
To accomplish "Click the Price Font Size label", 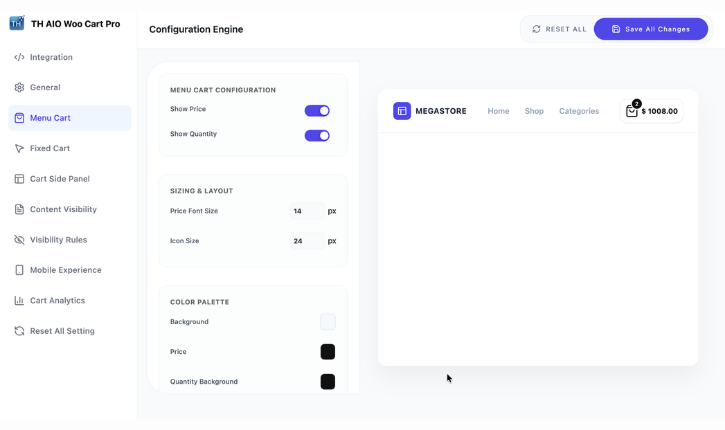I will click(x=194, y=211).
